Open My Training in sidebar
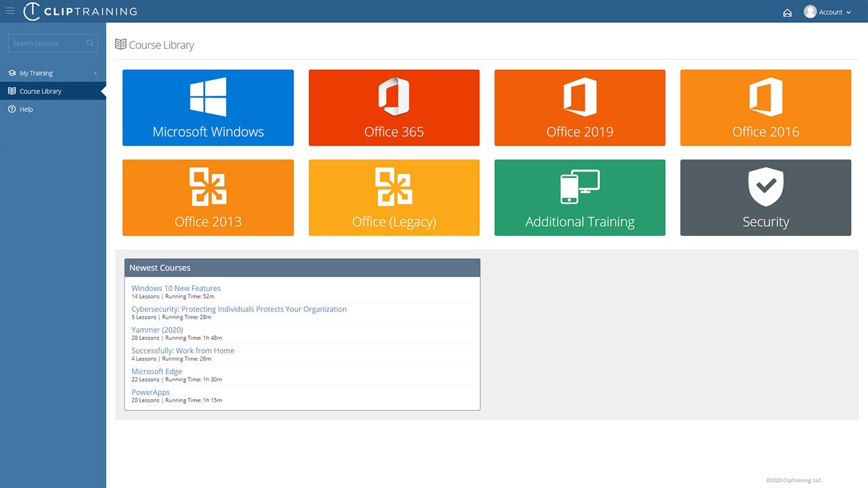This screenshot has height=488, width=868. 53,73
